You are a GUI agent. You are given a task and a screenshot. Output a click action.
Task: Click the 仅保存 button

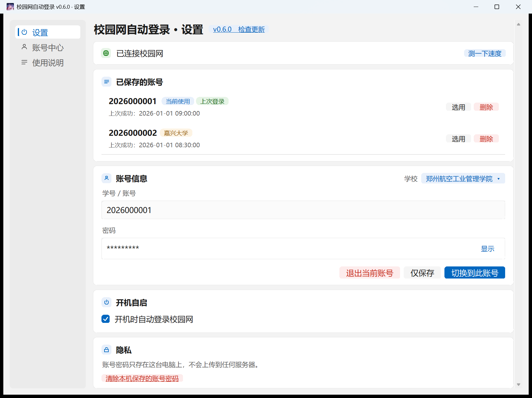coord(422,273)
